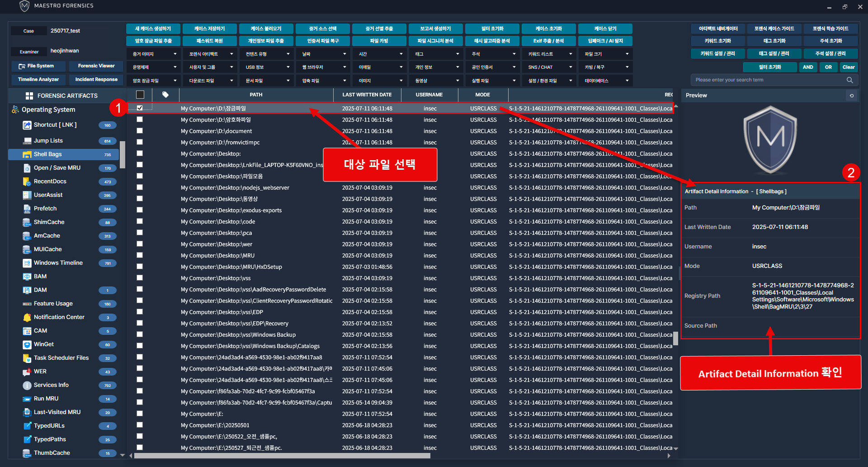Select the Prefetch icon in sidebar

point(27,209)
